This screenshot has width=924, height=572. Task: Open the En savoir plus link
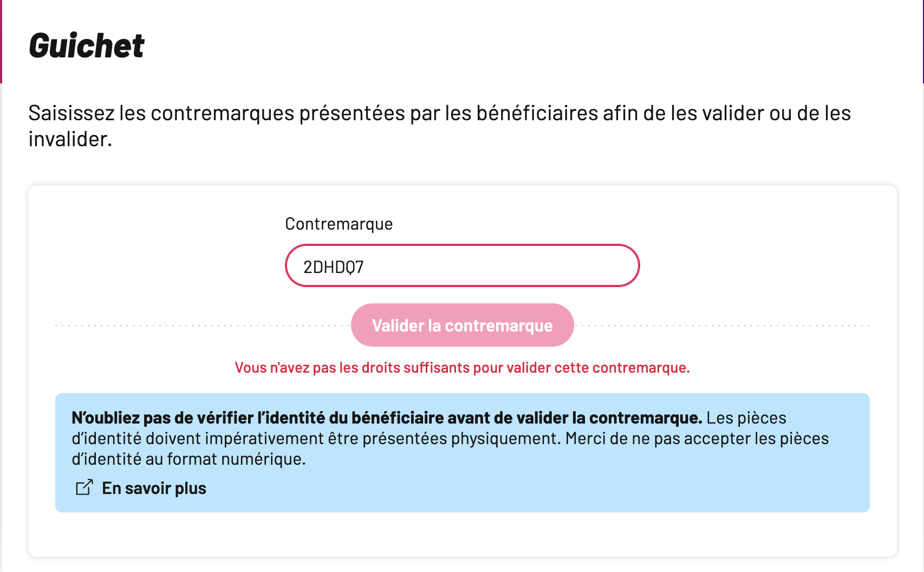click(154, 488)
